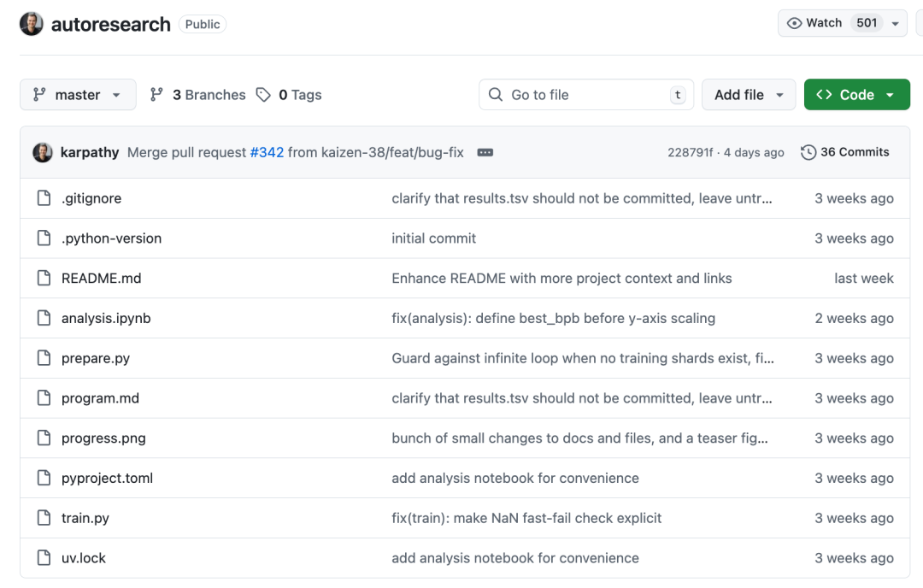The image size is (923, 588).
Task: Open the uv.lock file
Action: click(84, 558)
